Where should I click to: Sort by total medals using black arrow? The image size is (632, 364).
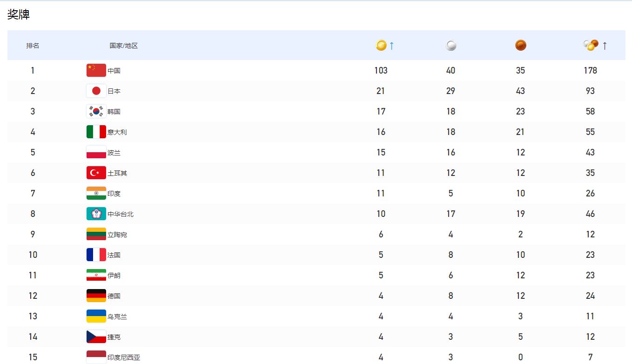point(605,46)
